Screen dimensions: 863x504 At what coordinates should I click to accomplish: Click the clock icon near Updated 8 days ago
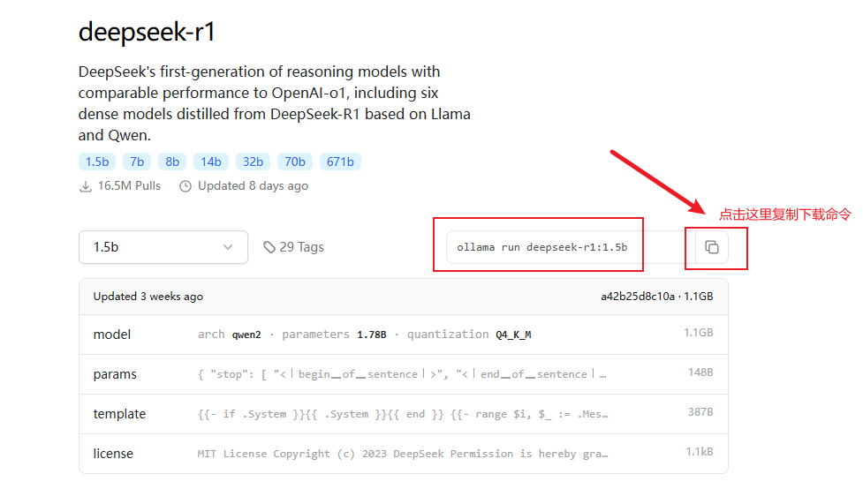click(x=185, y=186)
